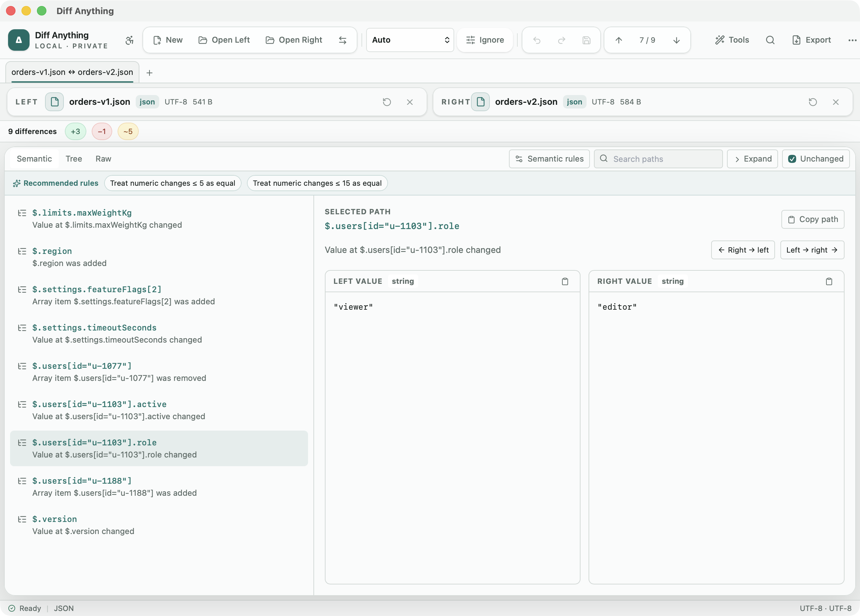Reload left file orders-v1.json
Image resolution: width=860 pixels, height=616 pixels.
pos(387,102)
